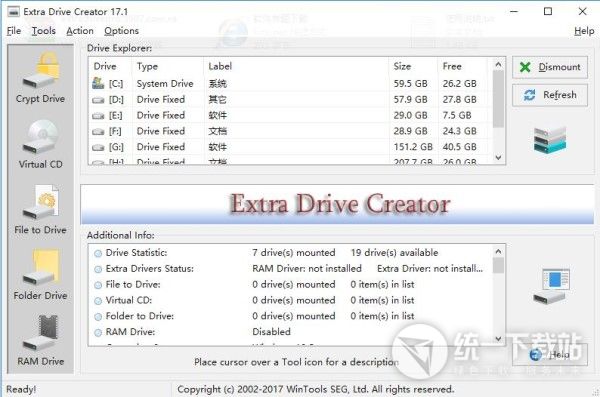This screenshot has width=600, height=397.
Task: Open the Folder Drive tool
Action: point(40,275)
